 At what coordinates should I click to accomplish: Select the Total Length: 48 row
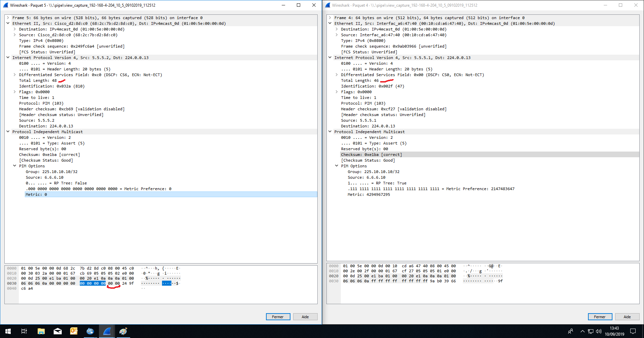click(x=38, y=80)
